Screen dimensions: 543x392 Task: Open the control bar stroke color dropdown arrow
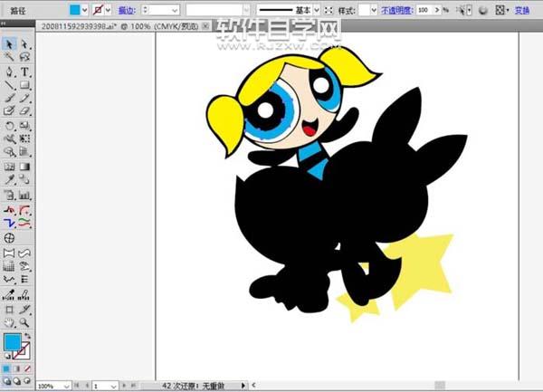click(108, 10)
